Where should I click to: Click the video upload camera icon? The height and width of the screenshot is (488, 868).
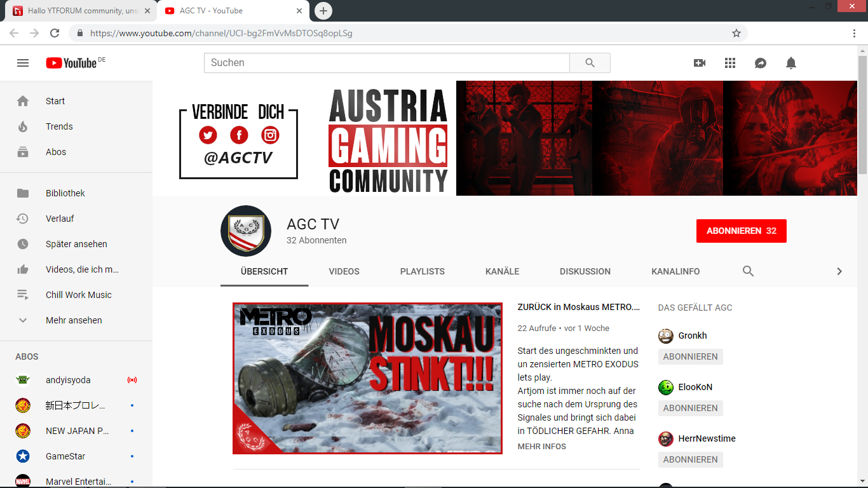tap(700, 63)
